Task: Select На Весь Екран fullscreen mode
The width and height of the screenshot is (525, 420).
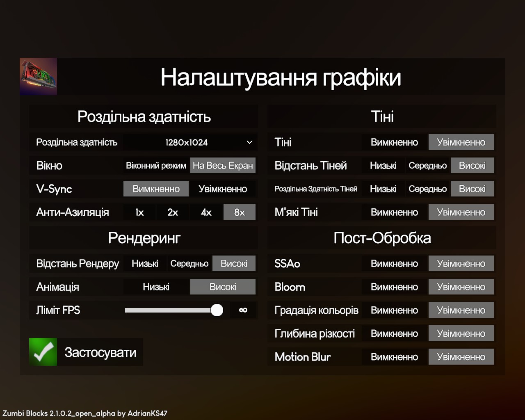Action: coord(223,166)
